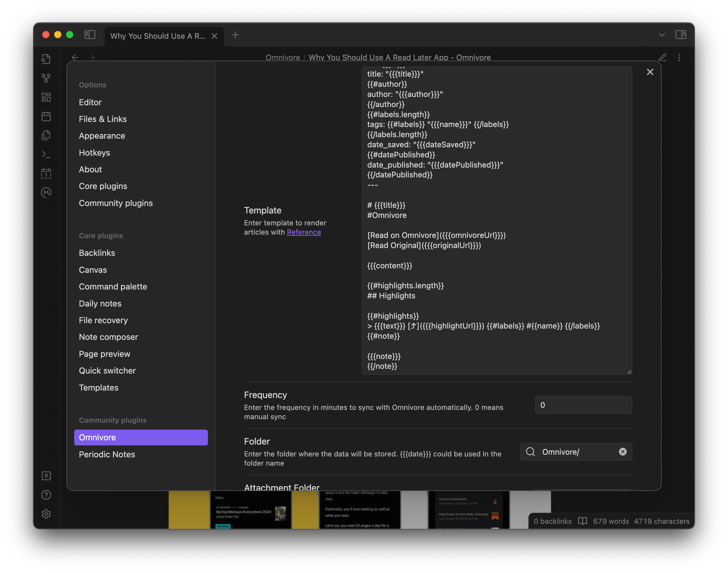Add new tab plus icon

point(235,35)
